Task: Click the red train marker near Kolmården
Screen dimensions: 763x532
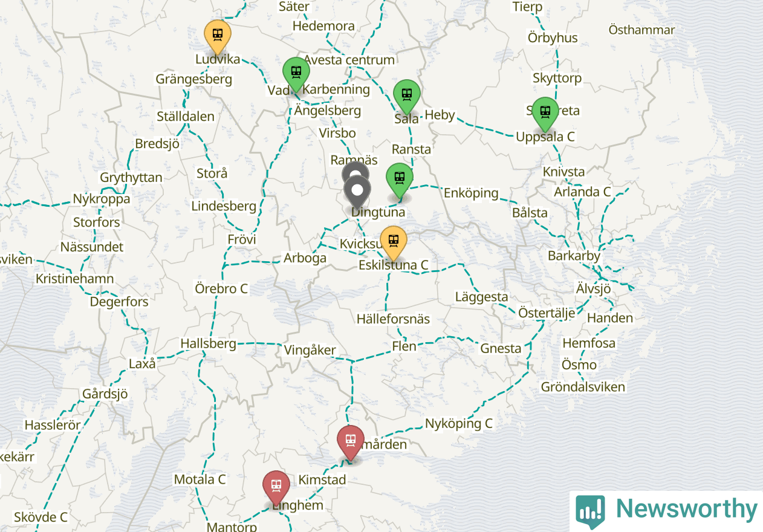Action: coord(351,441)
